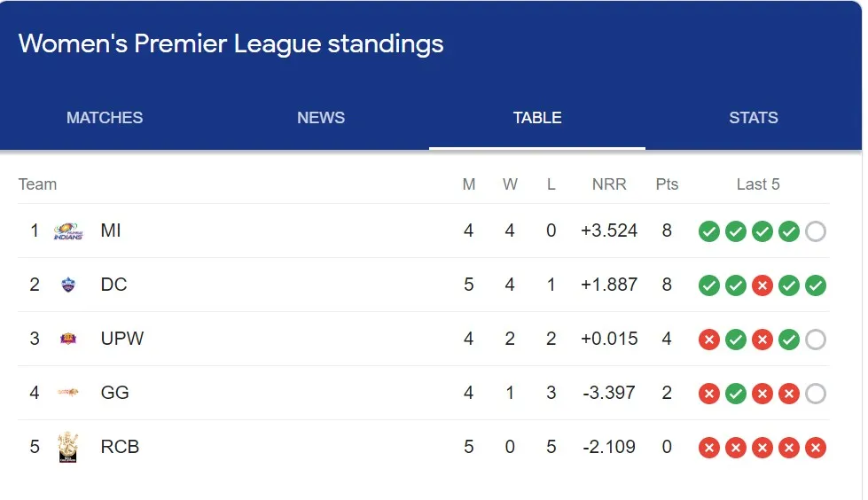The width and height of the screenshot is (868, 500).
Task: Click the NRR column header
Action: 609,184
